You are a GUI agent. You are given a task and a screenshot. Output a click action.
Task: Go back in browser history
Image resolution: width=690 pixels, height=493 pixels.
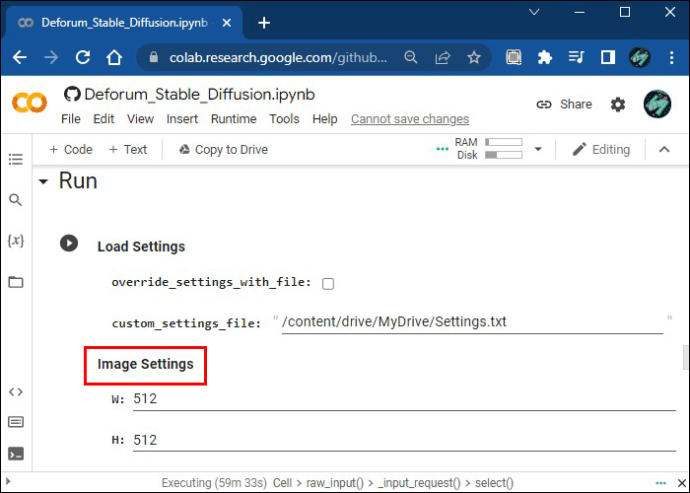[20, 57]
